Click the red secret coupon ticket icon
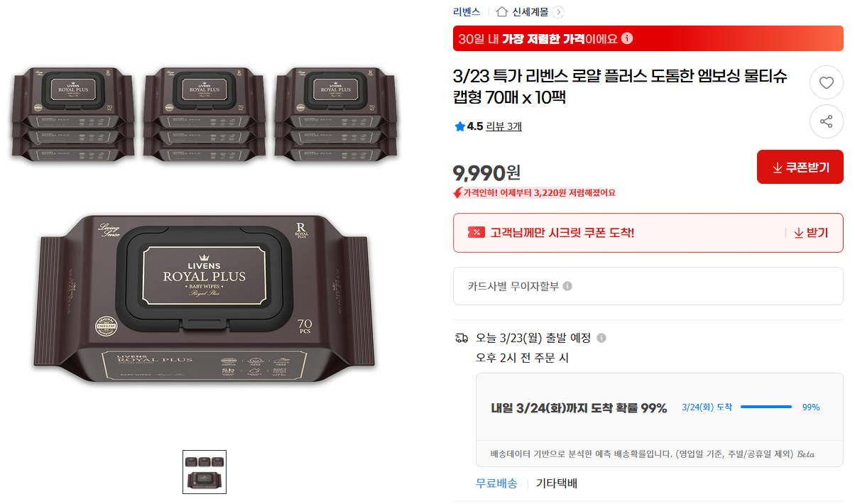Image resolution: width=855 pixels, height=504 pixels. [476, 233]
